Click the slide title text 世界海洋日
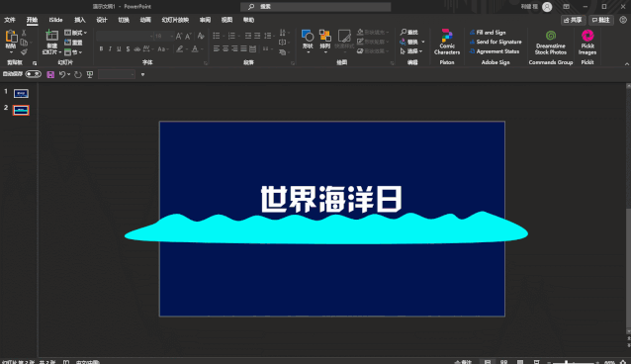 (331, 199)
